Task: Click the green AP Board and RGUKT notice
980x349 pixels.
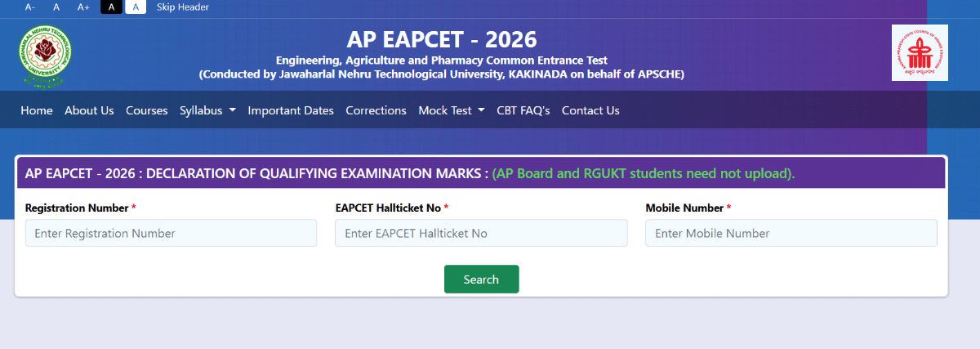Action: click(x=644, y=173)
